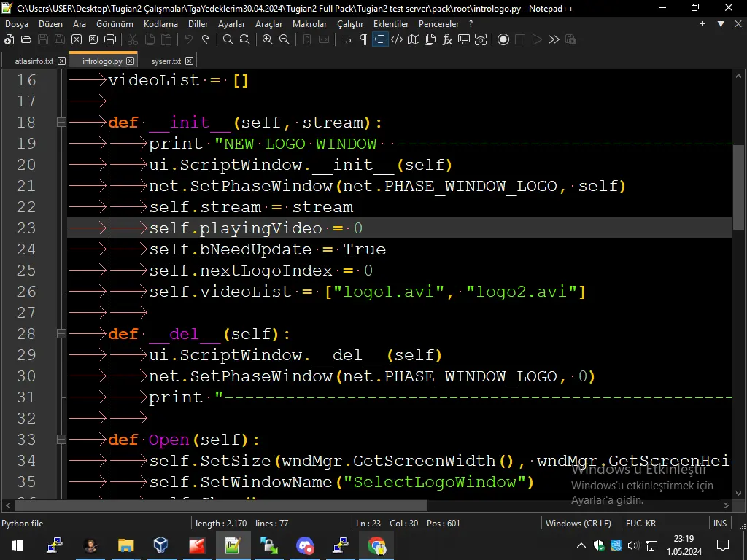Screen dimensions: 747x560
Task: Toggle show all characters icon
Action: tap(363, 39)
